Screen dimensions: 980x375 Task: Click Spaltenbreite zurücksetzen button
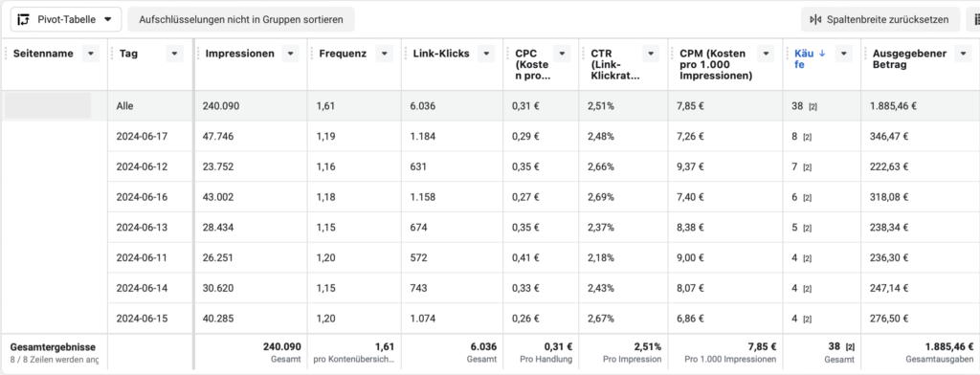(880, 19)
